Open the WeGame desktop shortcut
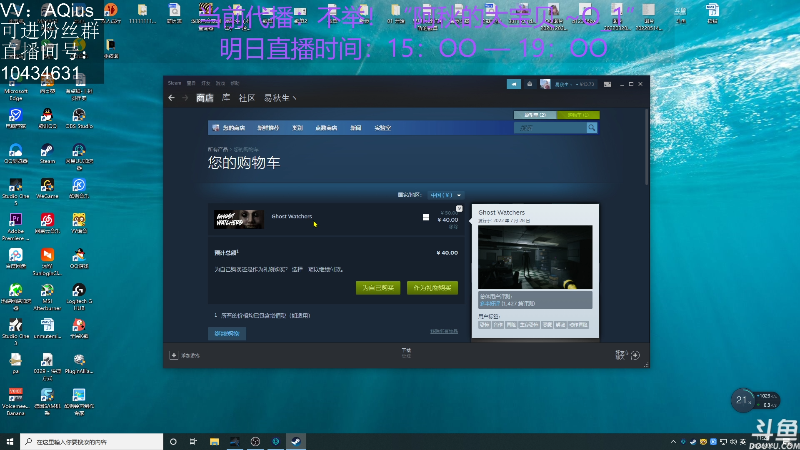 click(x=47, y=188)
